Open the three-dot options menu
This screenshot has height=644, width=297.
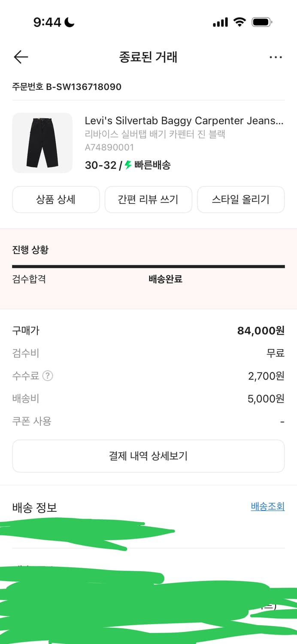[276, 57]
